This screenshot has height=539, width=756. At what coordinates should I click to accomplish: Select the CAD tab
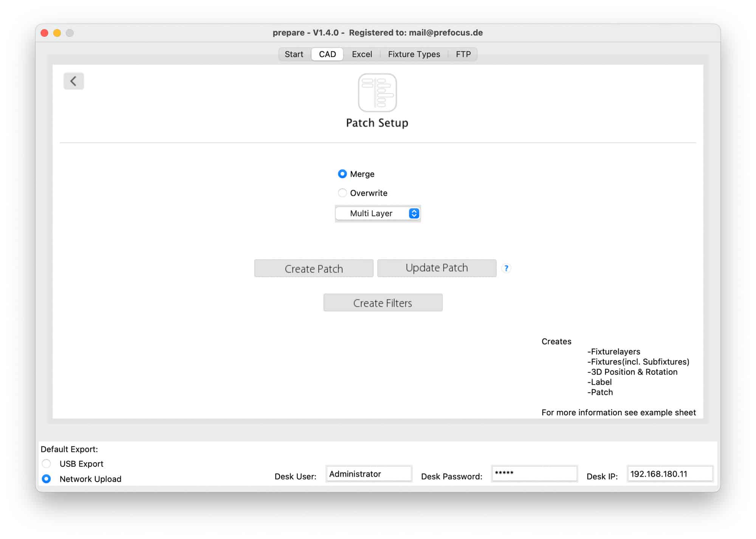click(x=327, y=54)
